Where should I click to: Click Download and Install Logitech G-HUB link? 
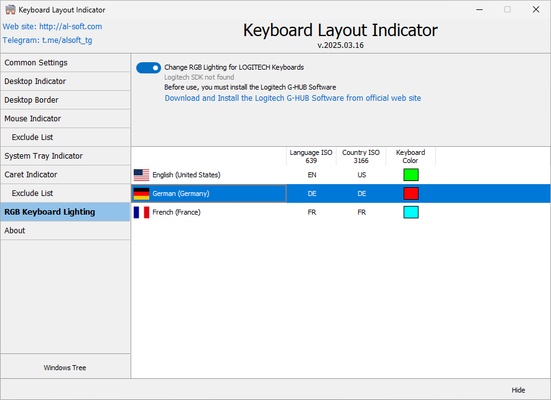pyautogui.click(x=293, y=98)
